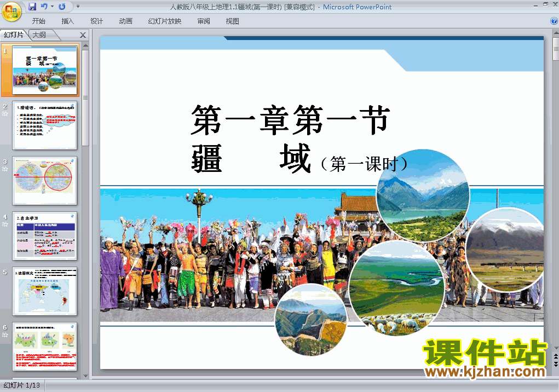
Task: Click animation star icon beside slide 4
Action: tap(5, 224)
